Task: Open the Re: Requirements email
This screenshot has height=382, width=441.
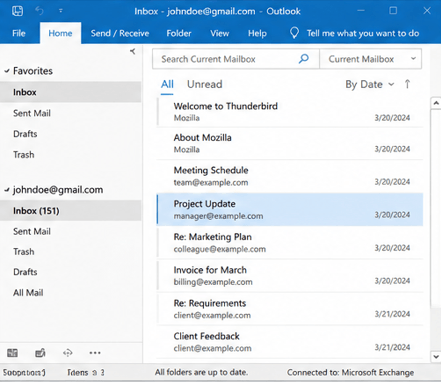Action: 290,309
